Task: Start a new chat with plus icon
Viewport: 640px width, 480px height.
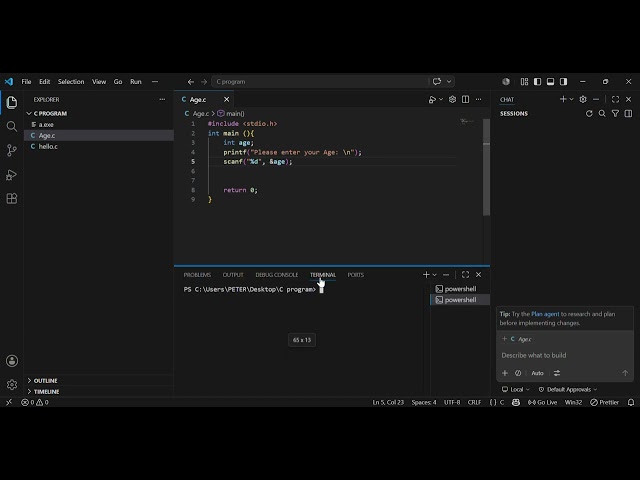Action: [x=563, y=99]
